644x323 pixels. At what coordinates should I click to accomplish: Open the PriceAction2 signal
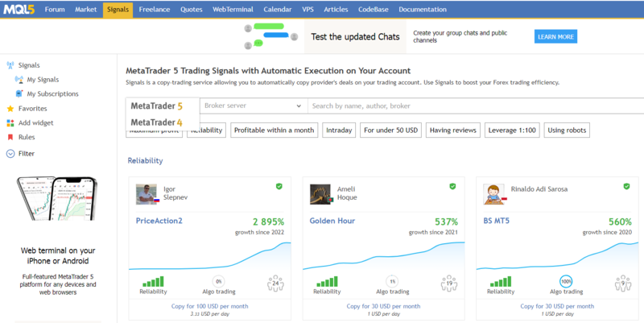[159, 221]
